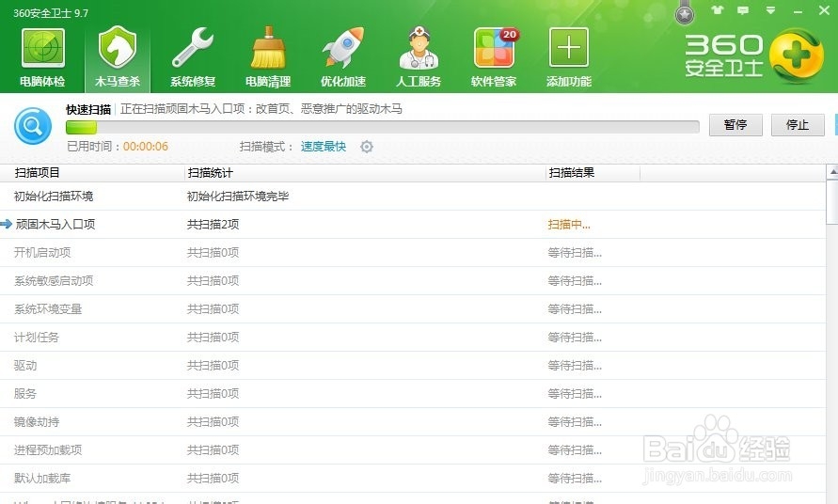The image size is (838, 504).
Task: Select 计划任务 row
Action: point(413,338)
